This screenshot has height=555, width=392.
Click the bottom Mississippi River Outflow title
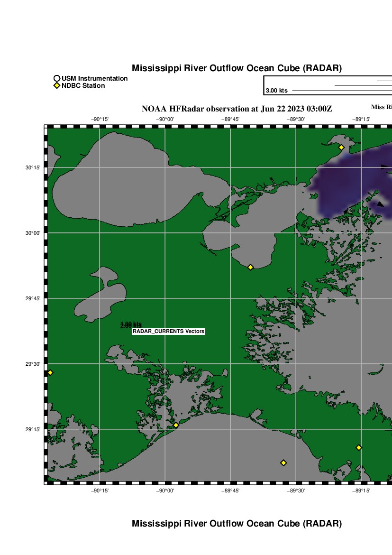point(237,524)
